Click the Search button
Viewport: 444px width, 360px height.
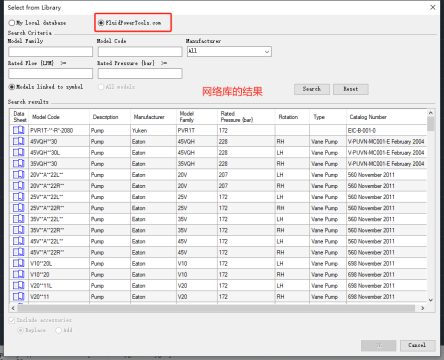tap(312, 89)
